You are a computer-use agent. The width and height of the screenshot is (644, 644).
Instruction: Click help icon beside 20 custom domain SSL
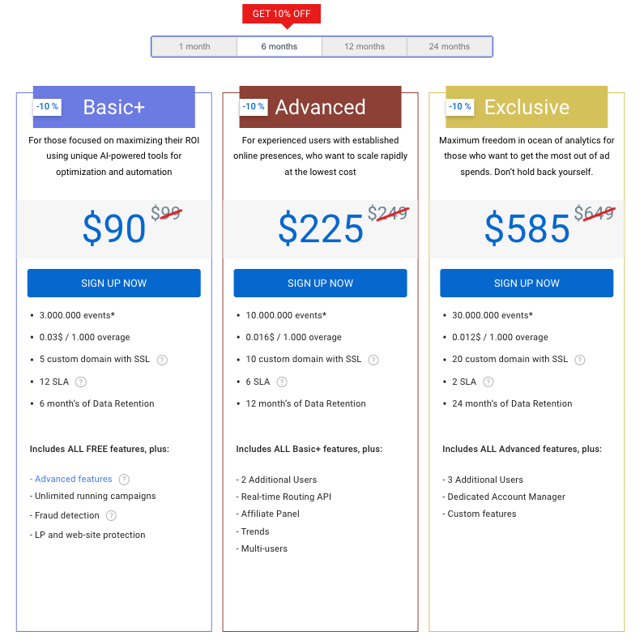pyautogui.click(x=580, y=360)
